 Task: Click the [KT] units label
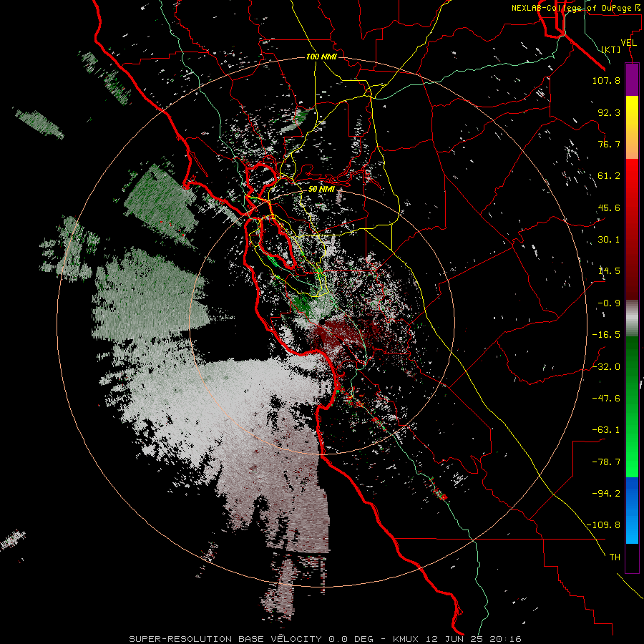pyautogui.click(x=611, y=49)
